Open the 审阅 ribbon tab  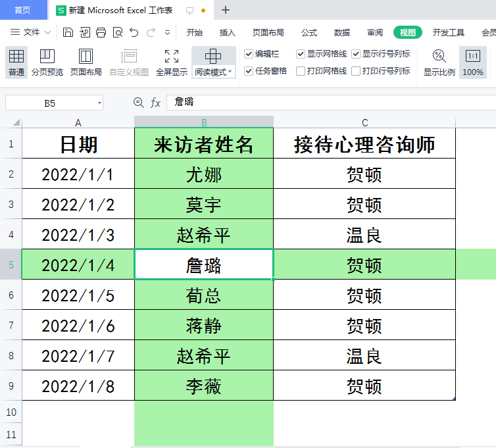(374, 33)
